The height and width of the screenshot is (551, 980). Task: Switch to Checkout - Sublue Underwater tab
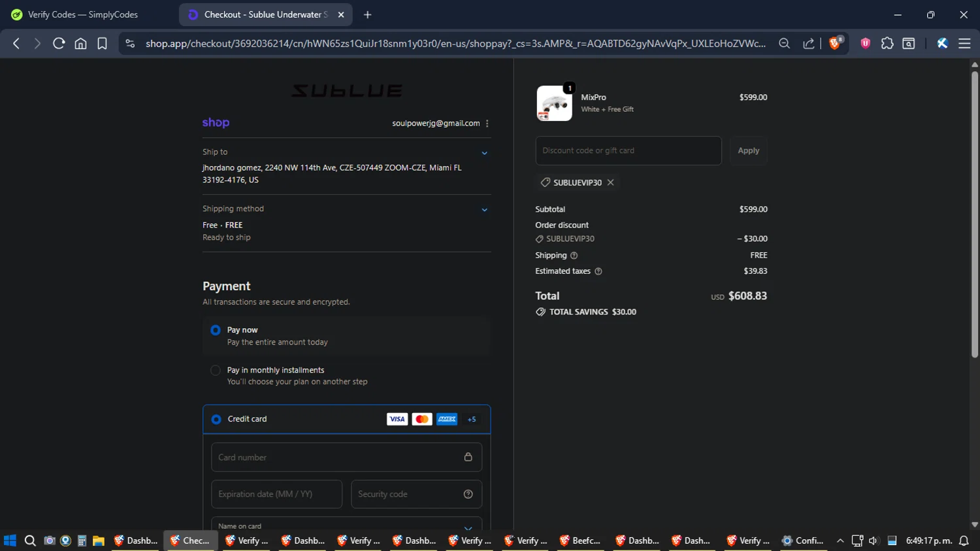266,14
